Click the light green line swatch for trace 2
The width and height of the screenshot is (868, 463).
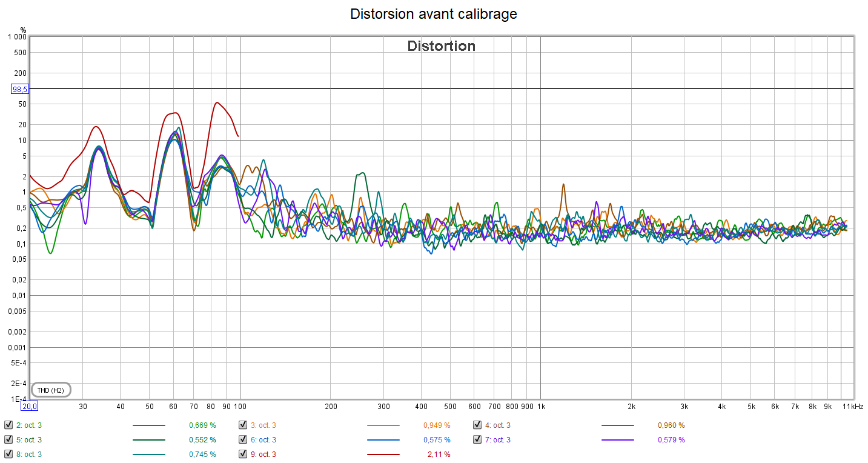(x=148, y=425)
